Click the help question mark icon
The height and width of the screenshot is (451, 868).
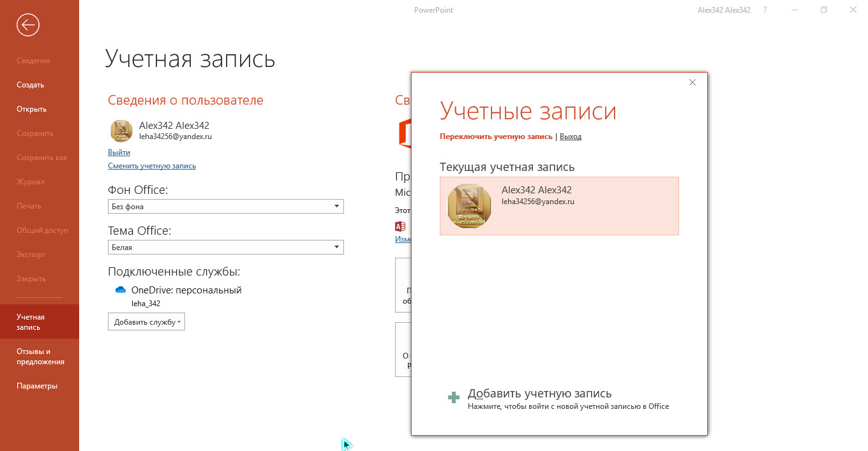coord(765,10)
